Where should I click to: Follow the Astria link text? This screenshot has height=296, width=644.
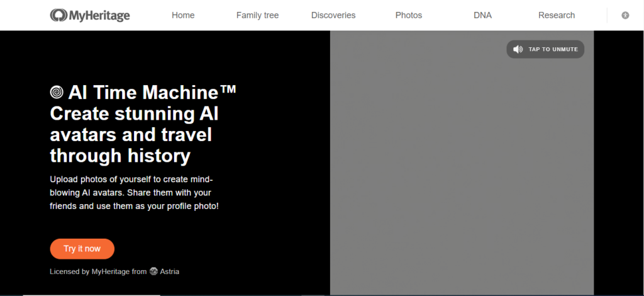click(170, 271)
